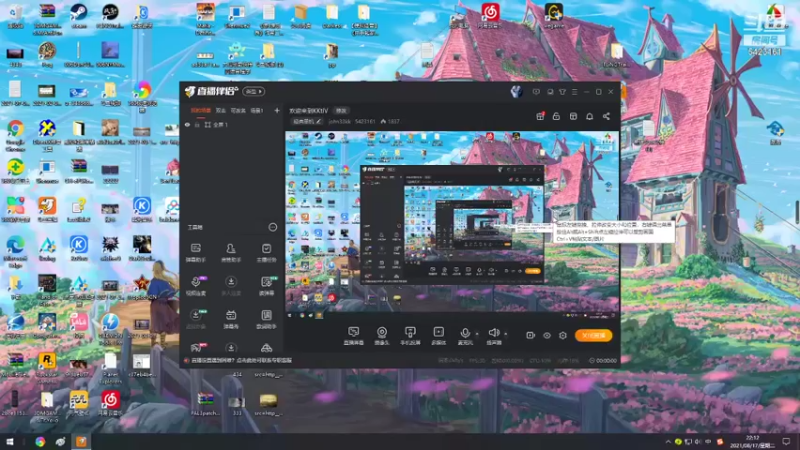Add a camera source from bottom bar
The height and width of the screenshot is (450, 800).
(x=382, y=336)
